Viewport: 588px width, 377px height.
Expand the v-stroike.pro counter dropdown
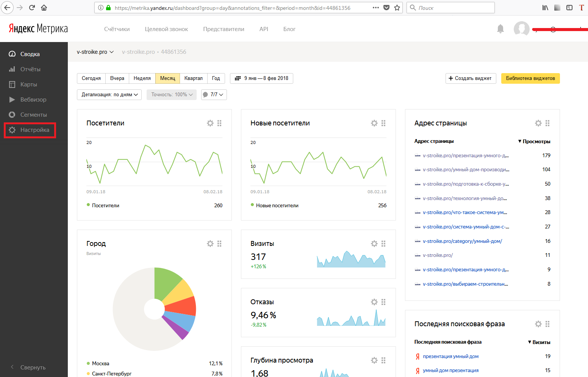pos(95,52)
